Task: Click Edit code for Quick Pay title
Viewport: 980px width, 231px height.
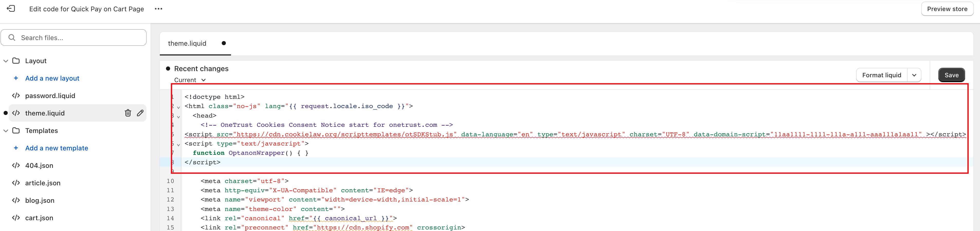Action: coord(86,9)
